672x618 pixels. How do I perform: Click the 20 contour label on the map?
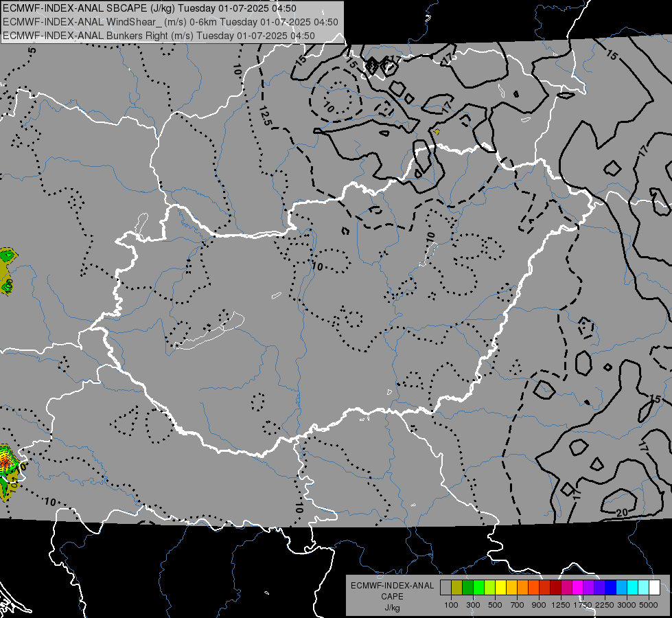tap(622, 512)
